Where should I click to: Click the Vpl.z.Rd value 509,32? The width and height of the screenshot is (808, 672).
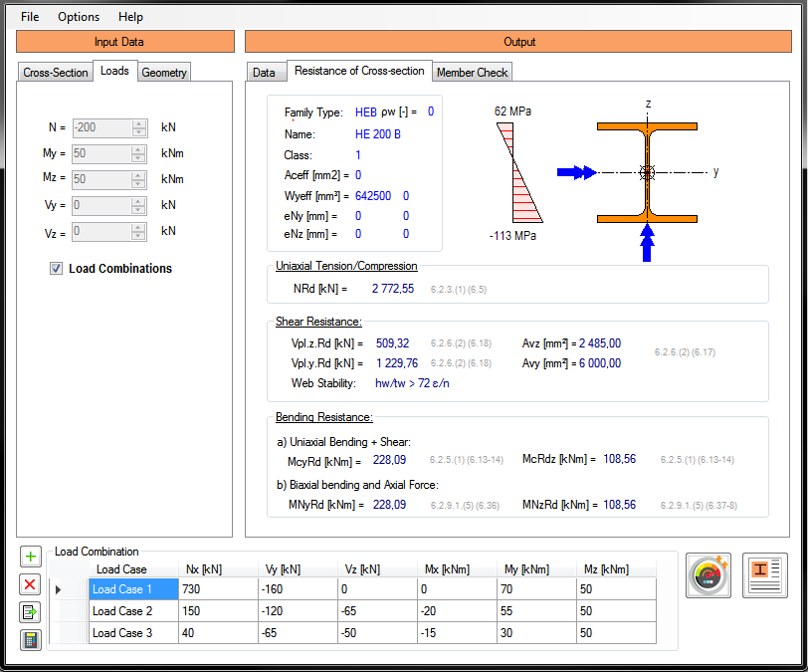(x=392, y=342)
